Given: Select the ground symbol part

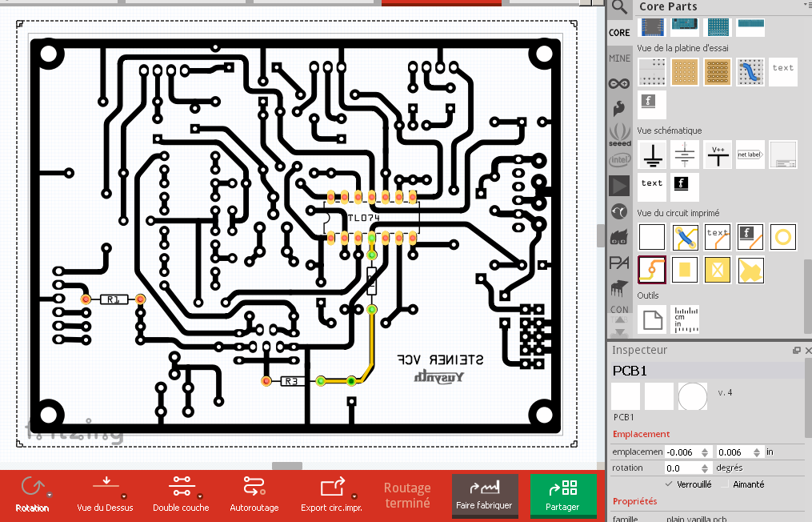Looking at the screenshot, I should [654, 155].
